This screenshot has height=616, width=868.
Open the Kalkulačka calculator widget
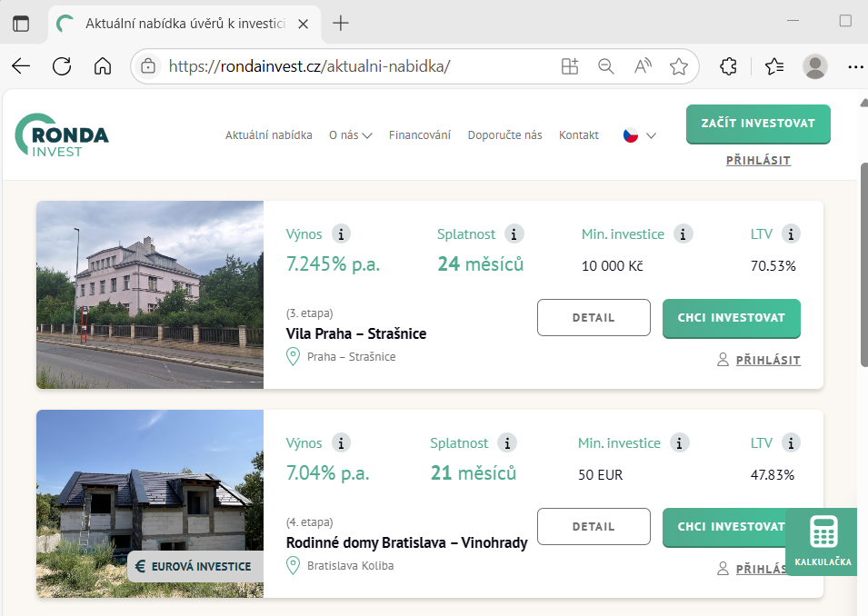tap(823, 541)
